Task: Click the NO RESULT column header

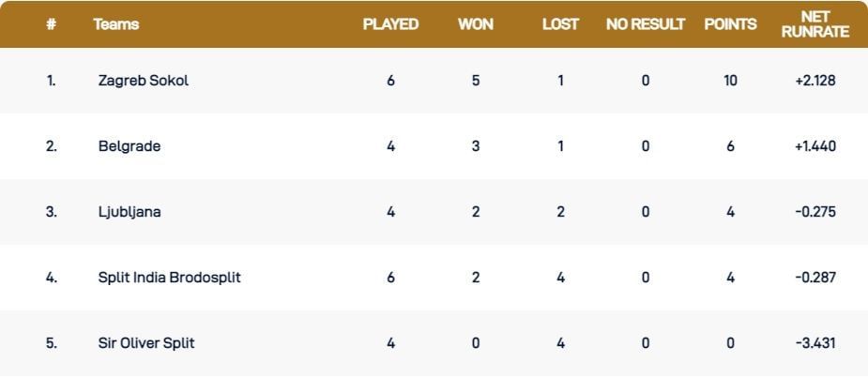Action: pyautogui.click(x=646, y=24)
